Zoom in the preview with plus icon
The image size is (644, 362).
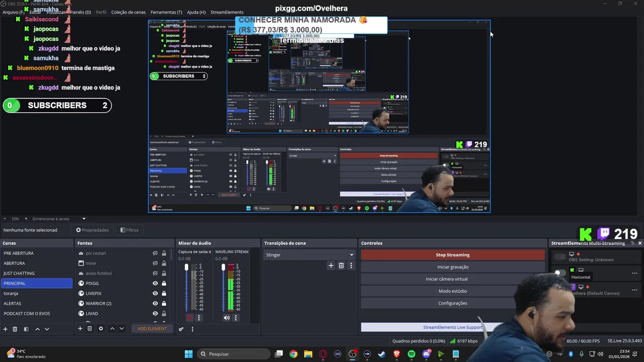(x=26, y=219)
